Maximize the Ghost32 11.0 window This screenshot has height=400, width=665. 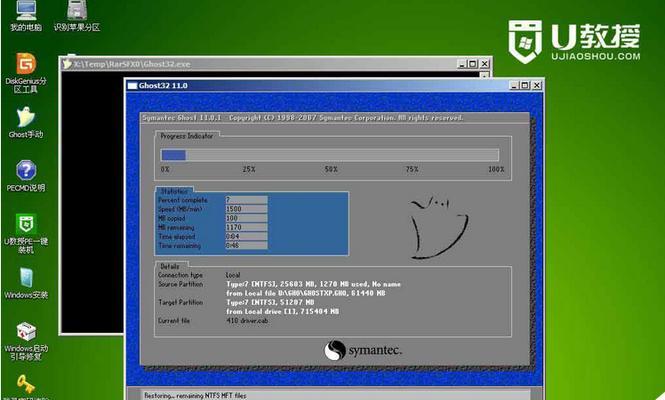tap(525, 85)
